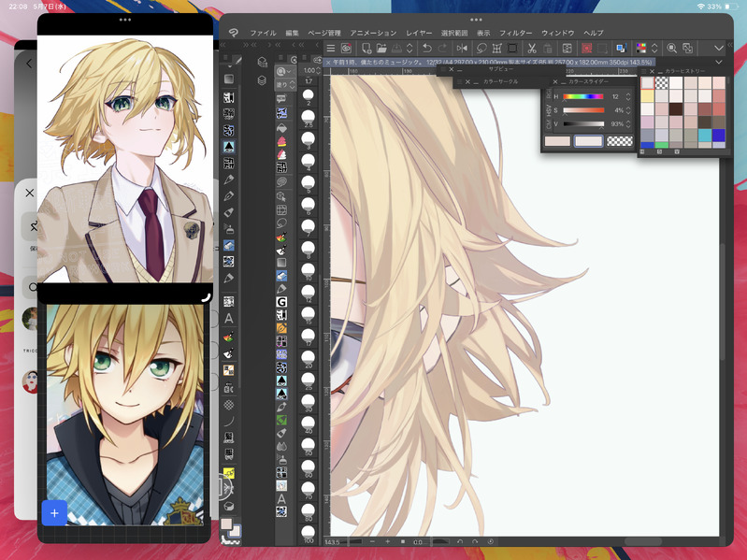The height and width of the screenshot is (560, 747).
Task: Select brush size 100 preset
Action: tap(309, 534)
